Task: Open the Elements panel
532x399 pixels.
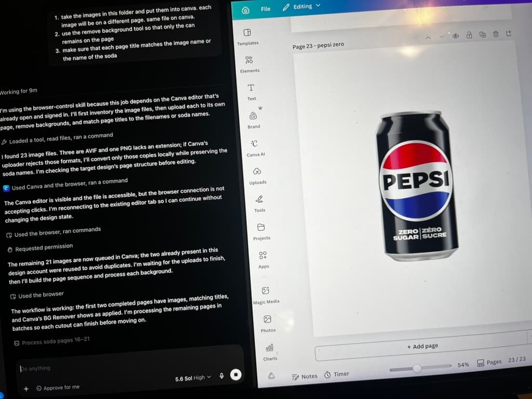Action: click(249, 64)
